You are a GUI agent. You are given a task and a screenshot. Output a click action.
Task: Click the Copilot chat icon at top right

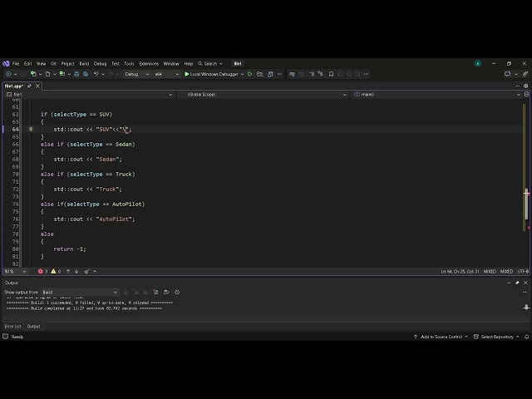pos(508,74)
